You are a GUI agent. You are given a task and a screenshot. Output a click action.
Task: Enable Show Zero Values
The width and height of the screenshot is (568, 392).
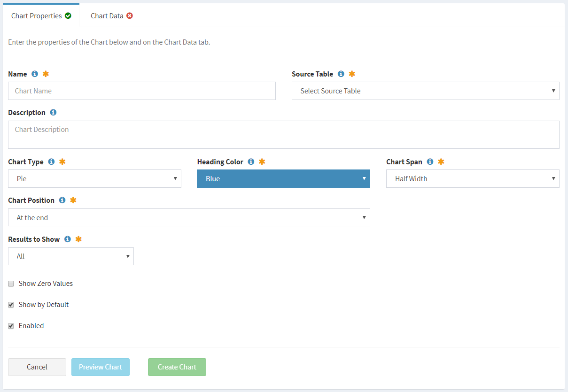click(x=11, y=284)
